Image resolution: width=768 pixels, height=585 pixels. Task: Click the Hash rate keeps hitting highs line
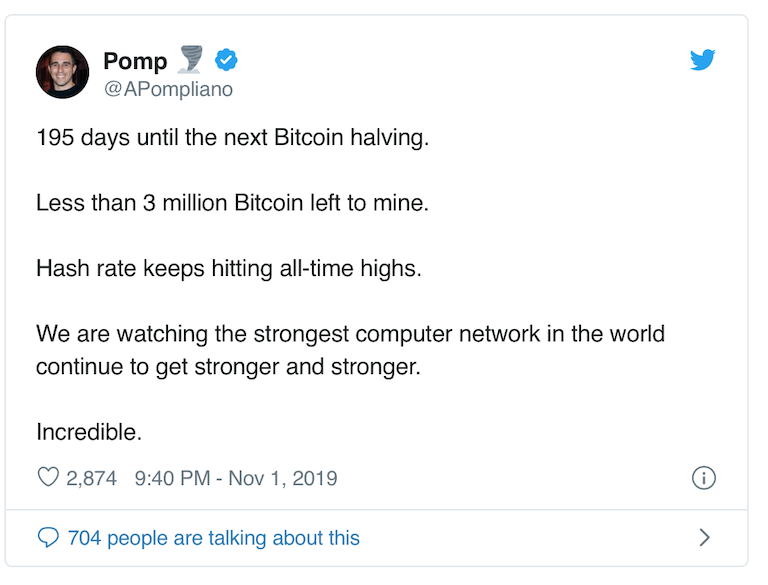click(229, 268)
